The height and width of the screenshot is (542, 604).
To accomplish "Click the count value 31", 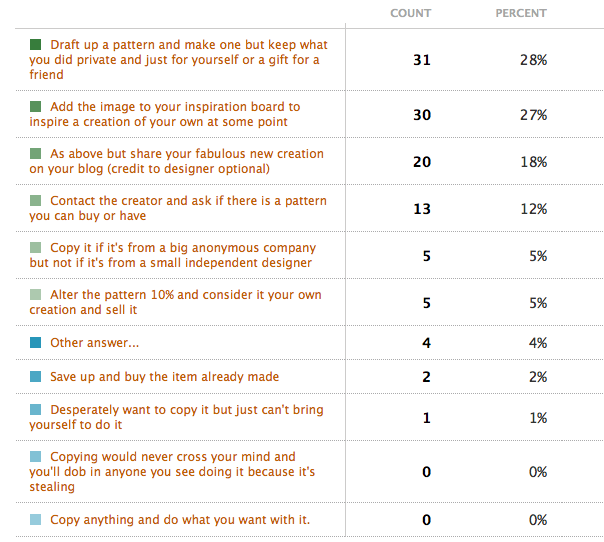I will (x=421, y=60).
